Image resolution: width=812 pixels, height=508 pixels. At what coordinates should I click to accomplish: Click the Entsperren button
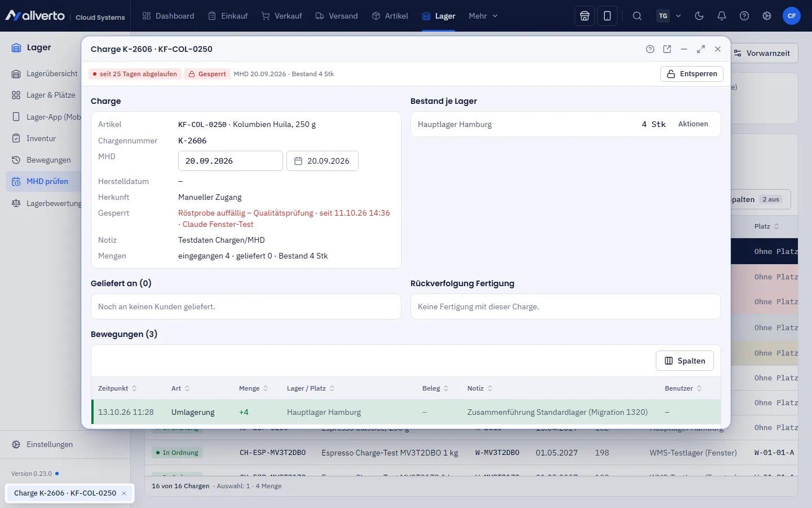692,74
